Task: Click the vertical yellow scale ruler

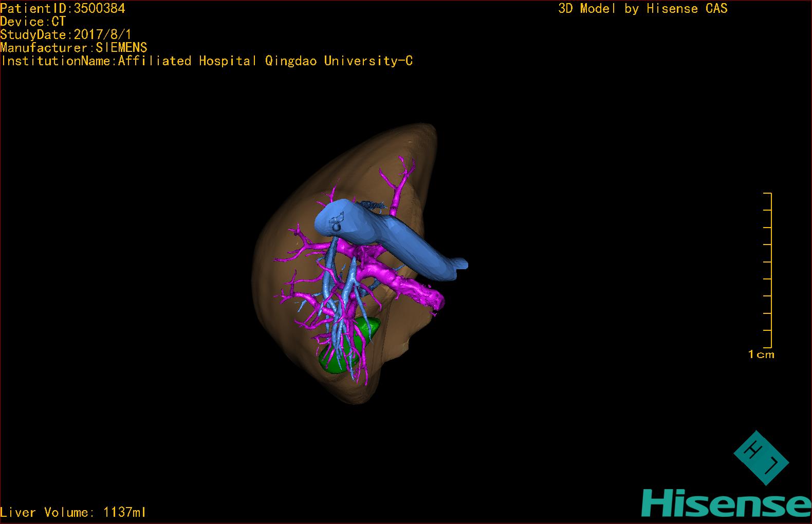Action: [770, 270]
